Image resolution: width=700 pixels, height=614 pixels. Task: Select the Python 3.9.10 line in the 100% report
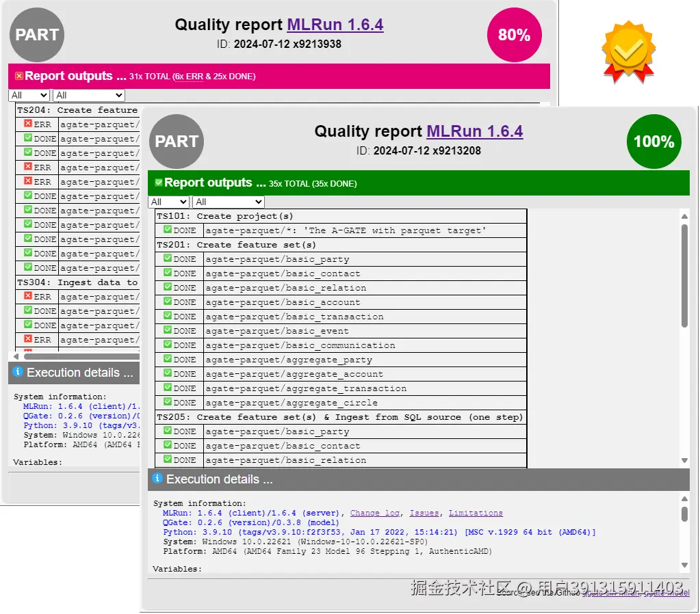[379, 533]
